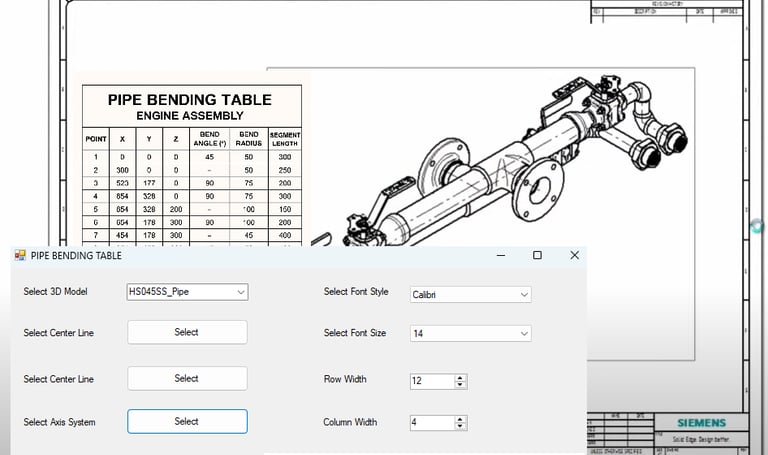This screenshot has width=768, height=455.
Task: Click Y value 177 in table row 3
Action: coord(149,183)
